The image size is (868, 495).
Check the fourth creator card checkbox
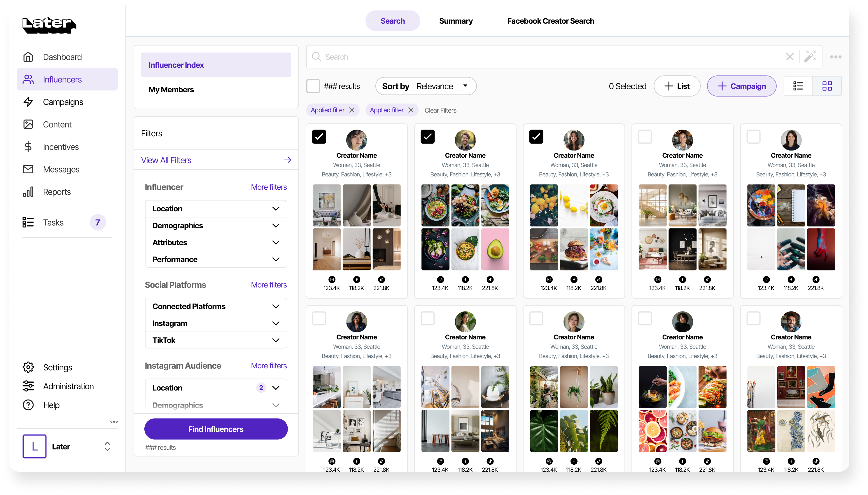pyautogui.click(x=645, y=137)
